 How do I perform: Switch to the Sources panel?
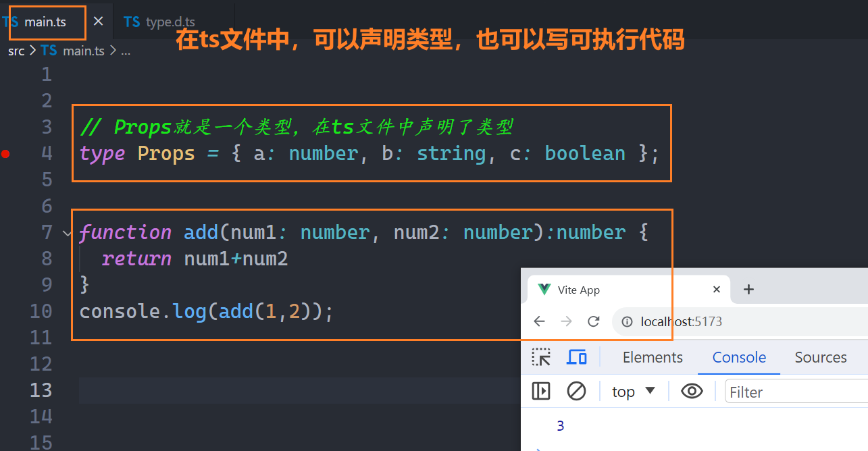tap(820, 357)
